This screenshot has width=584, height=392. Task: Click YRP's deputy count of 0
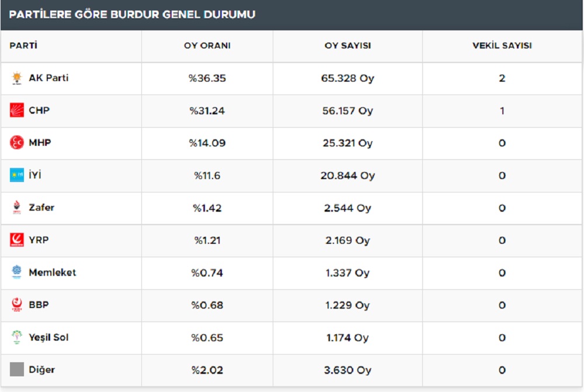(502, 240)
